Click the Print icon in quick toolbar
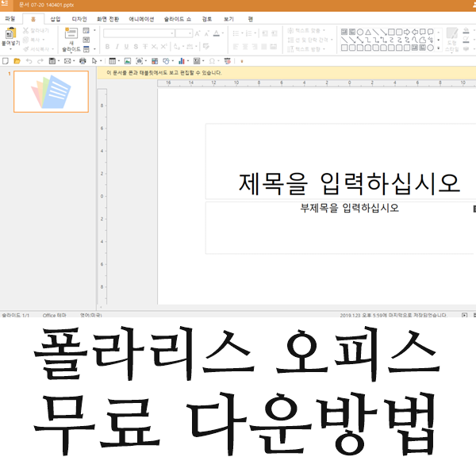The height and width of the screenshot is (476, 476). pos(83,61)
